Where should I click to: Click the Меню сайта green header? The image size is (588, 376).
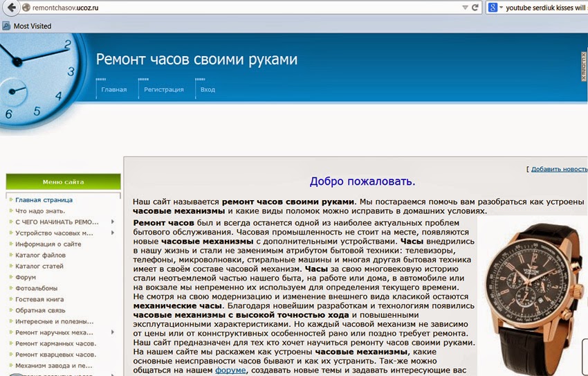[x=64, y=181]
